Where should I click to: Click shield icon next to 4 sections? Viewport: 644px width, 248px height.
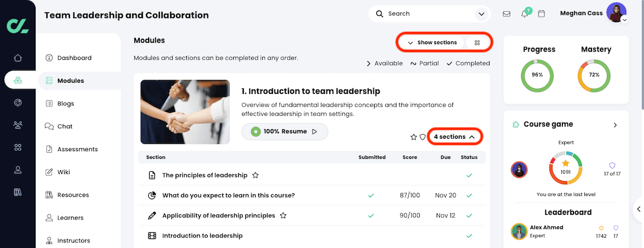[423, 137]
